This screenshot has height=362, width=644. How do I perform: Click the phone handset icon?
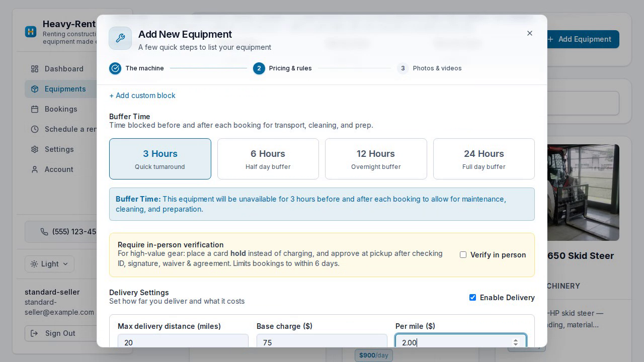(x=44, y=232)
